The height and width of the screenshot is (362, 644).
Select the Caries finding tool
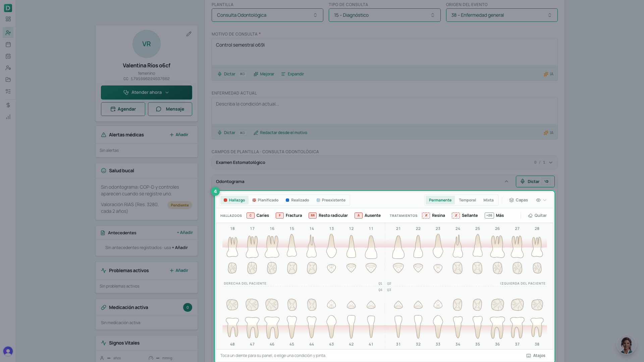click(258, 216)
